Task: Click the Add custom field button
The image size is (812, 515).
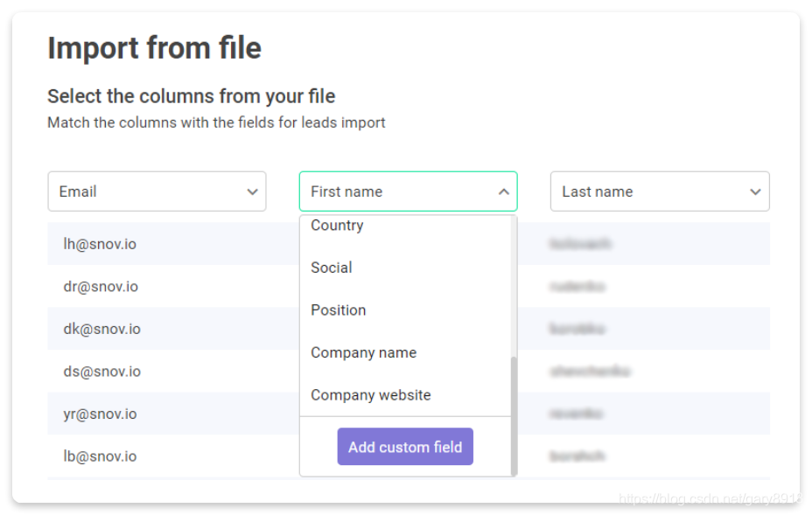Action: [x=405, y=447]
